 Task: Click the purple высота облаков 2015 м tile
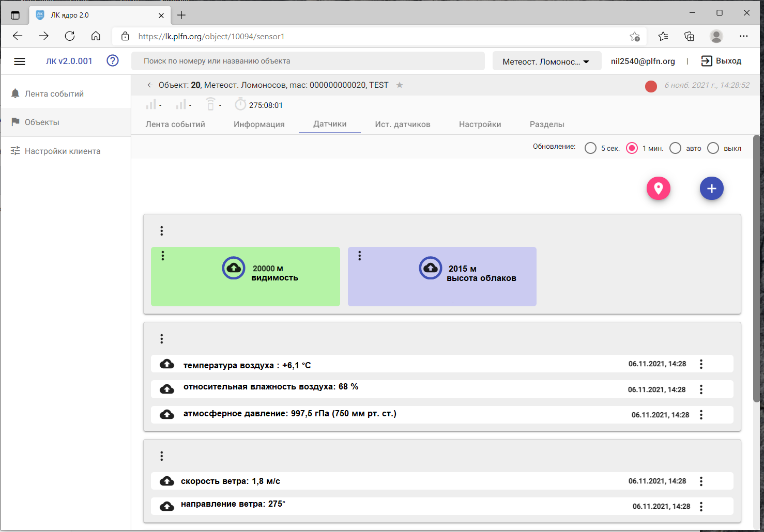click(442, 276)
